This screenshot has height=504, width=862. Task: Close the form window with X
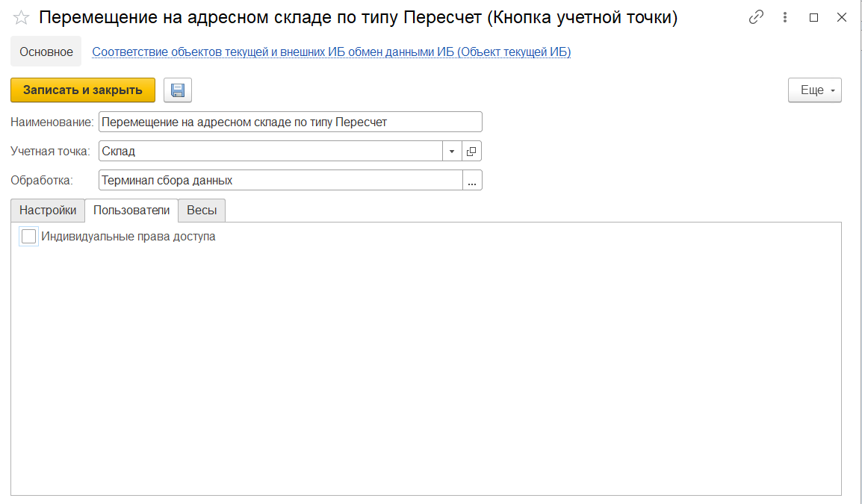coord(842,17)
